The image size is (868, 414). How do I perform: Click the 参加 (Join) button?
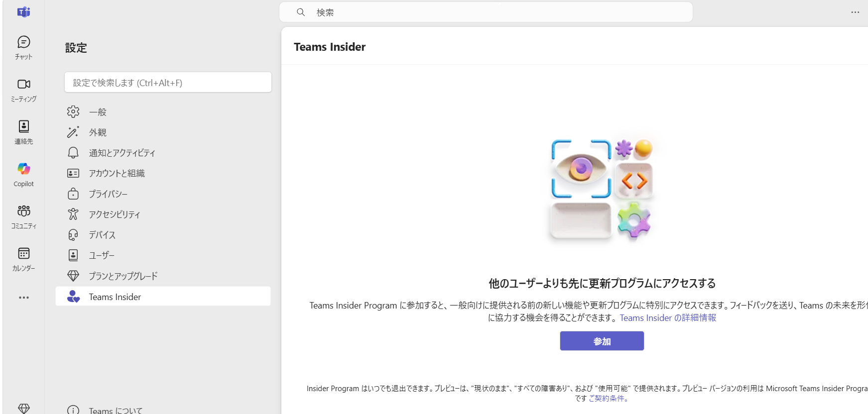pyautogui.click(x=602, y=341)
